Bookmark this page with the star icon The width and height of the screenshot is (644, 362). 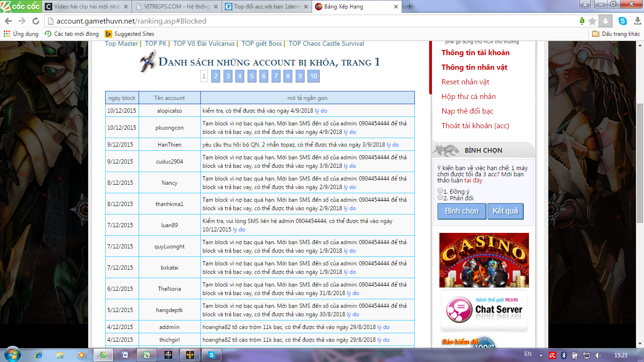(x=593, y=21)
